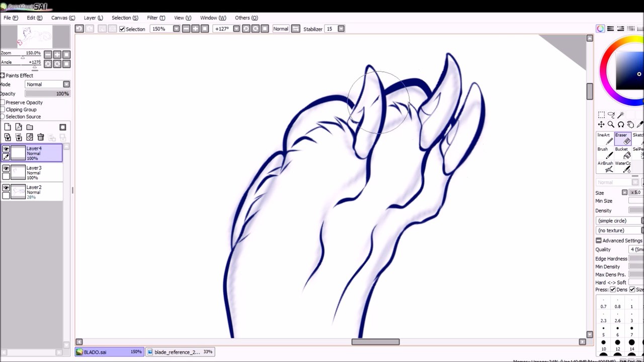Image resolution: width=644 pixels, height=362 pixels.
Task: Choose the Magic Wand tool
Action: click(x=620, y=115)
